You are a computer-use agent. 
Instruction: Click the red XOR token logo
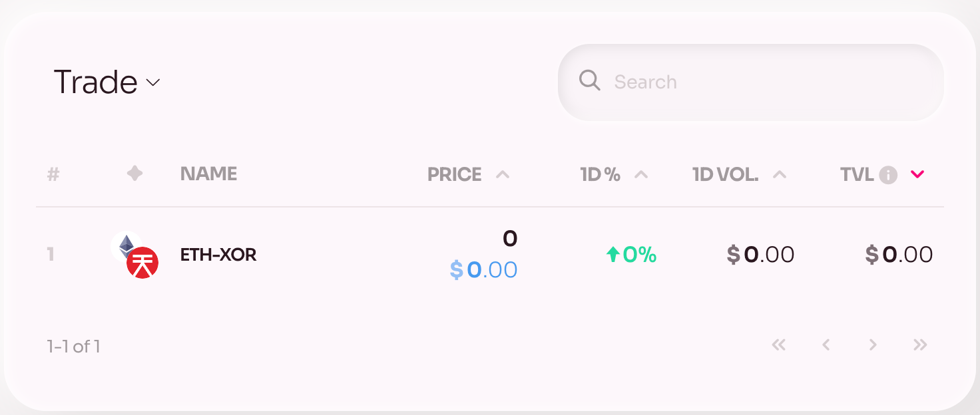(x=142, y=263)
